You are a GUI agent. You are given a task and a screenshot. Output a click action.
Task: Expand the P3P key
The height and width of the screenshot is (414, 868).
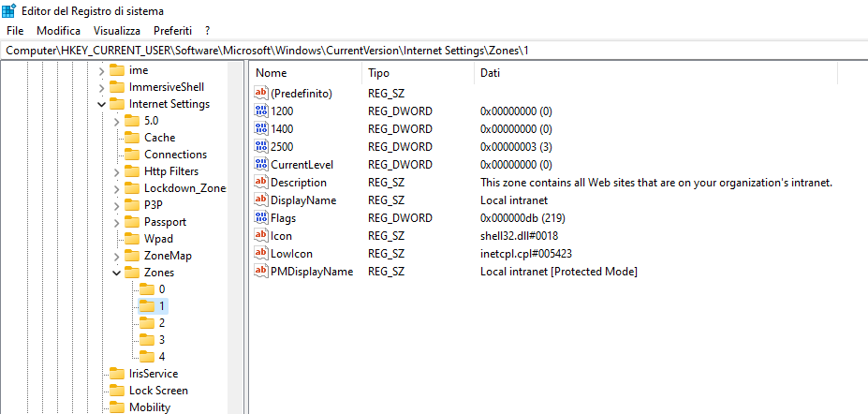(116, 206)
